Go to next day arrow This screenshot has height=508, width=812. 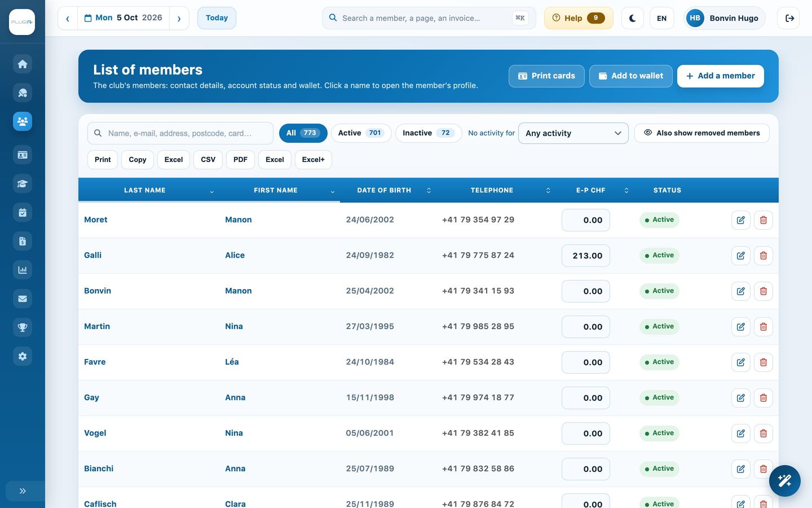[x=179, y=18]
